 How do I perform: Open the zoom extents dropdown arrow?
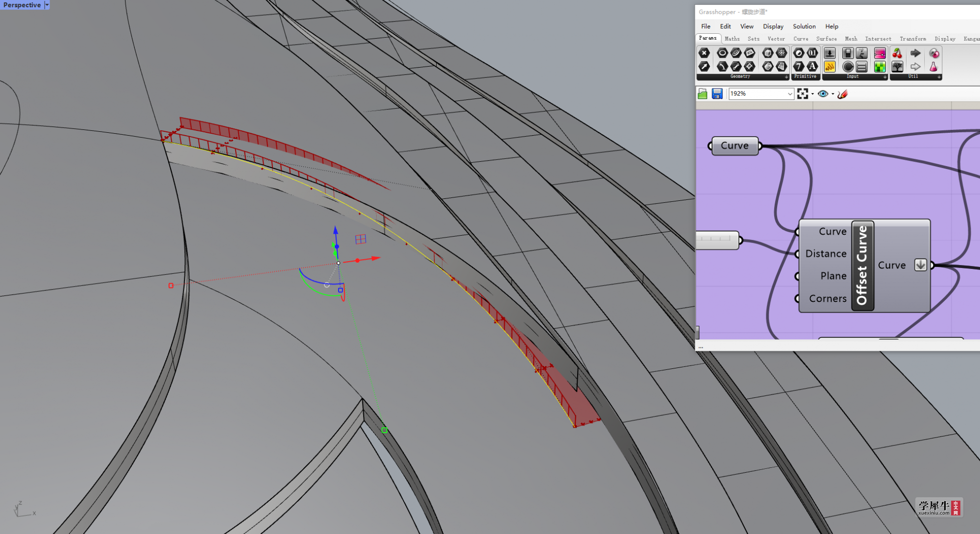[812, 94]
